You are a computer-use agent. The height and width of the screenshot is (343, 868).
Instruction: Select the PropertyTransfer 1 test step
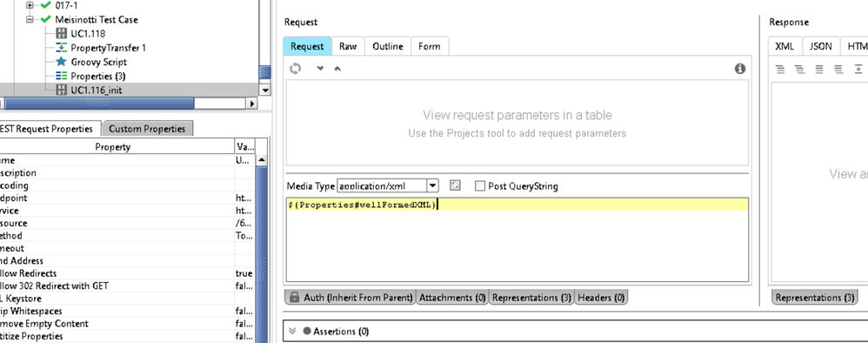click(x=108, y=48)
